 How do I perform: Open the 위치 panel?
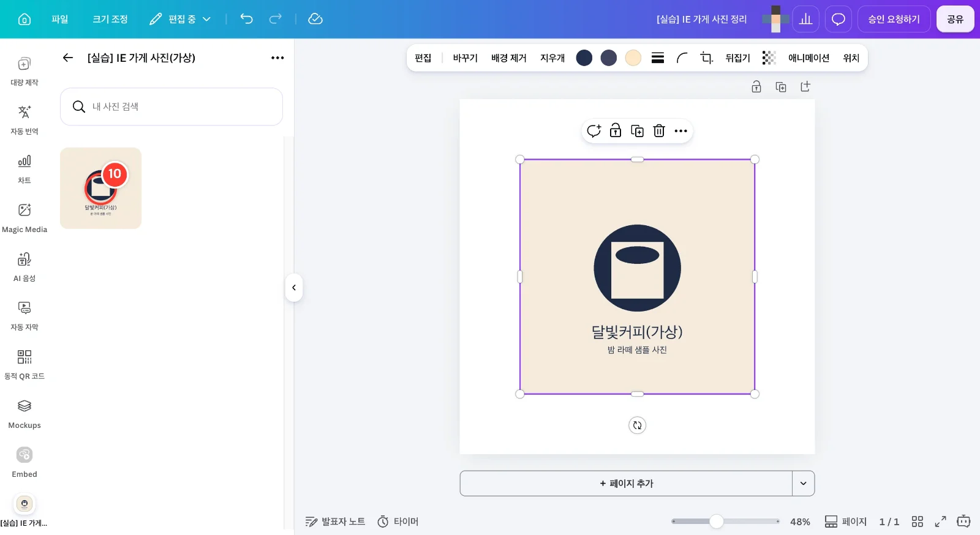851,58
